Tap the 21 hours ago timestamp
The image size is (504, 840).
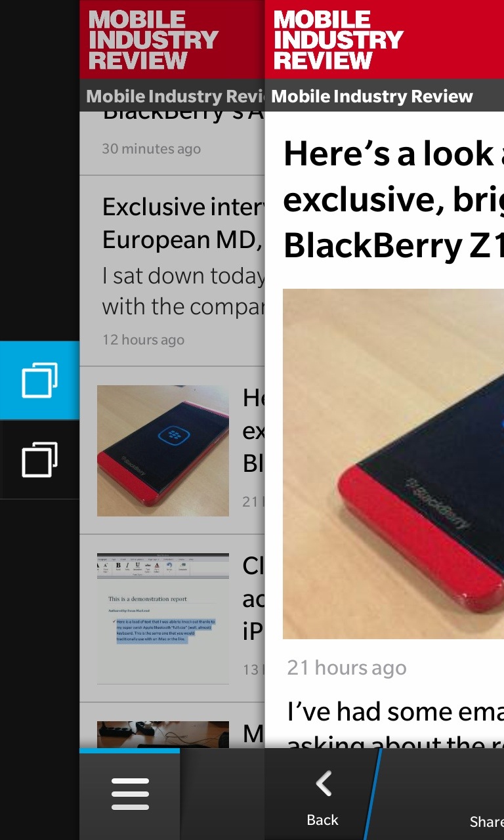click(x=346, y=668)
